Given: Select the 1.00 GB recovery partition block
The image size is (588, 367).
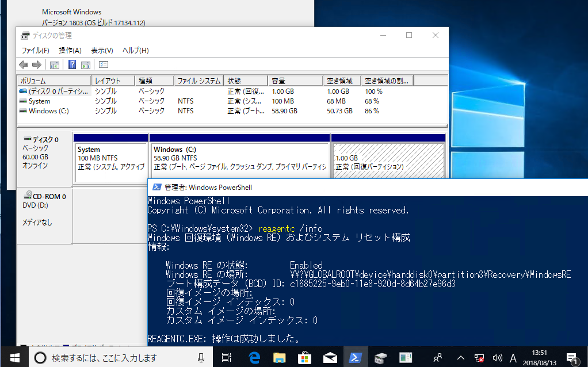Looking at the screenshot, I should (388, 158).
